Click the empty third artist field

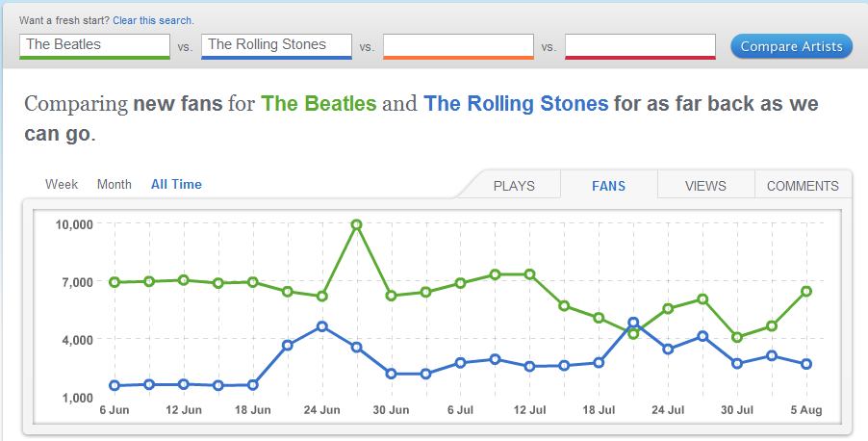click(458, 45)
